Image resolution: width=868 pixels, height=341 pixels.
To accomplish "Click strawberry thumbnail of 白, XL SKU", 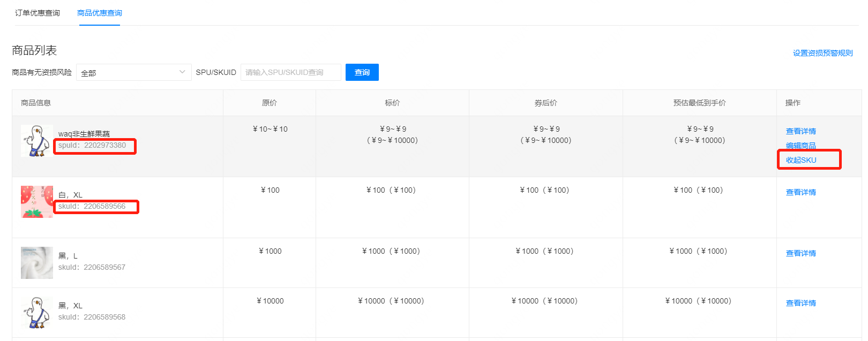I will coord(37,202).
